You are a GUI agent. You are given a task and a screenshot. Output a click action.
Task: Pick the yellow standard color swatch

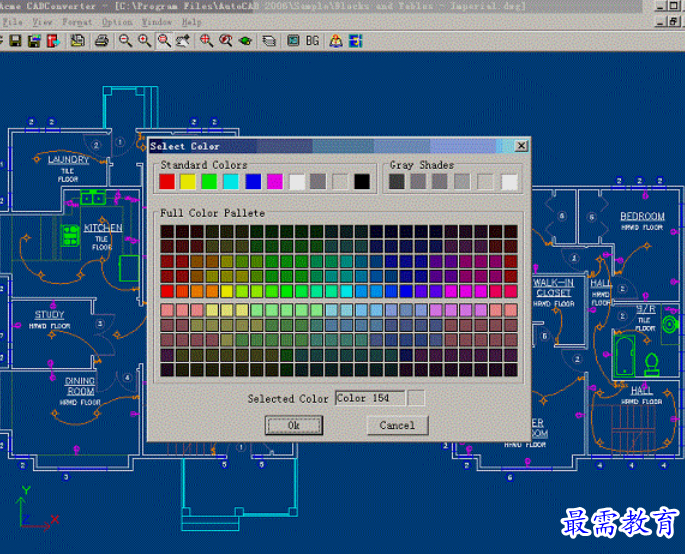click(x=188, y=182)
